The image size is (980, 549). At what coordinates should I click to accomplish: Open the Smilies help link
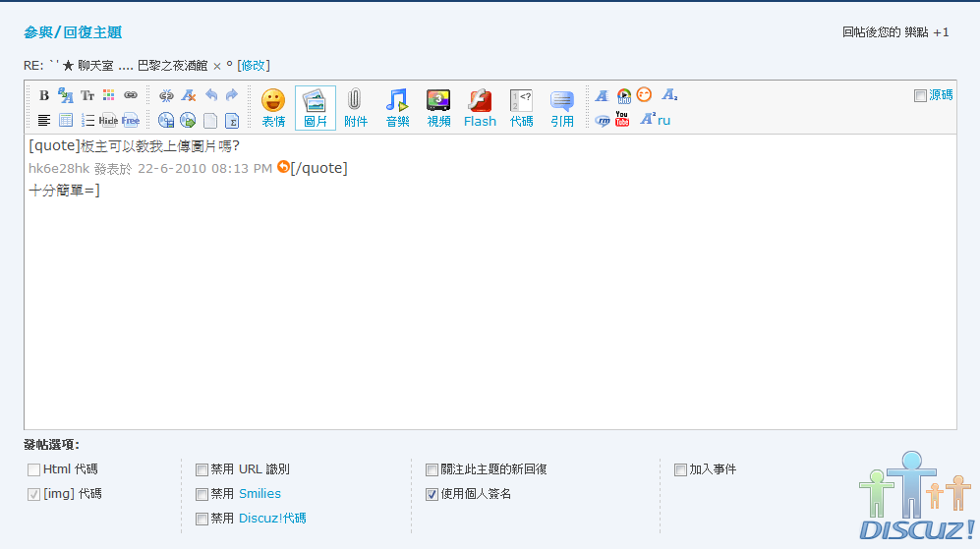click(259, 493)
